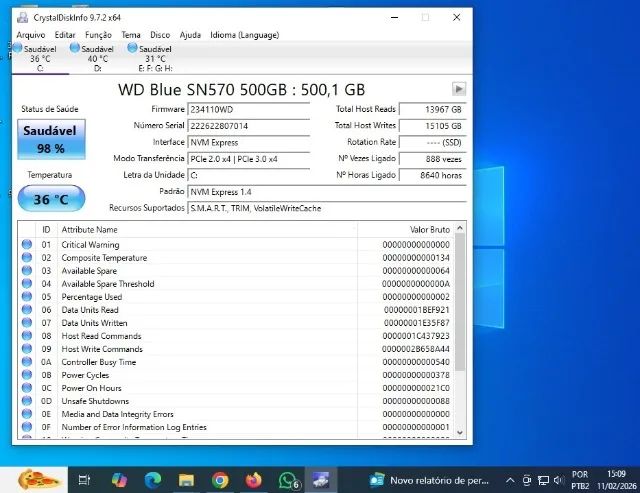Open the Disco menu

(x=160, y=35)
